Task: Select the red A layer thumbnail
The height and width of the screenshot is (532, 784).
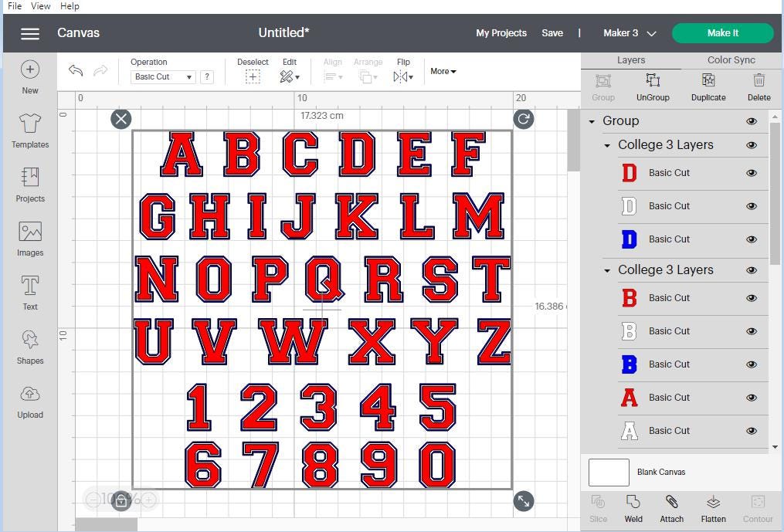Action: click(629, 398)
